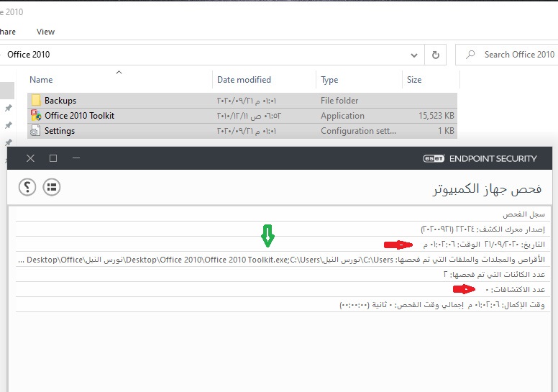Sort files by Date modified column
Image resolution: width=558 pixels, height=392 pixels.
[x=244, y=80]
